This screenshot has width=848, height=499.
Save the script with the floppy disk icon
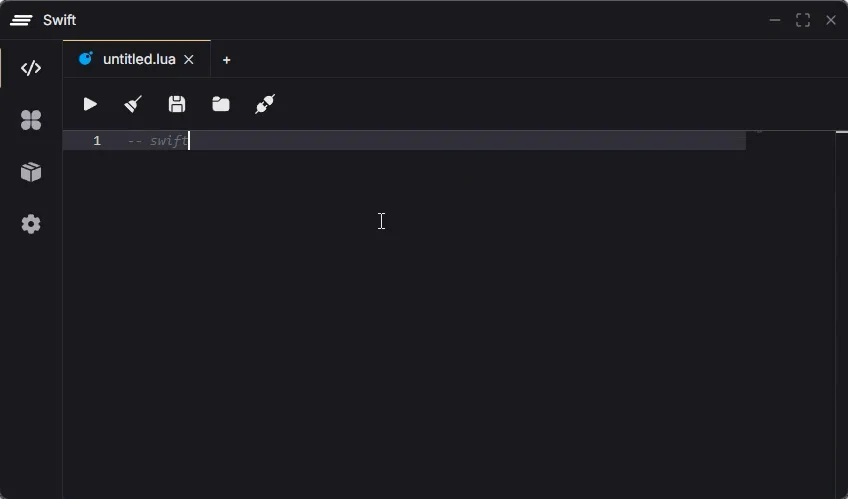tap(177, 104)
